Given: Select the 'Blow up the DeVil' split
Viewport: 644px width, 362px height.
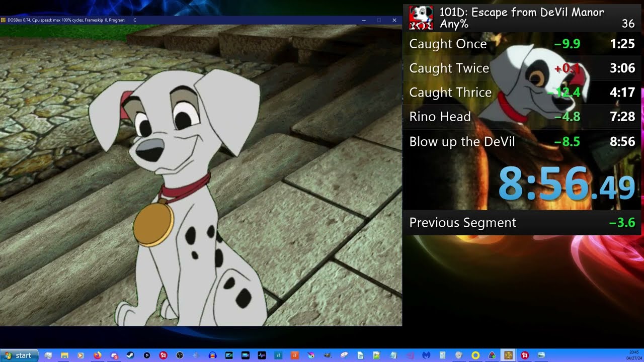Looking at the screenshot, I should pyautogui.click(x=522, y=141).
